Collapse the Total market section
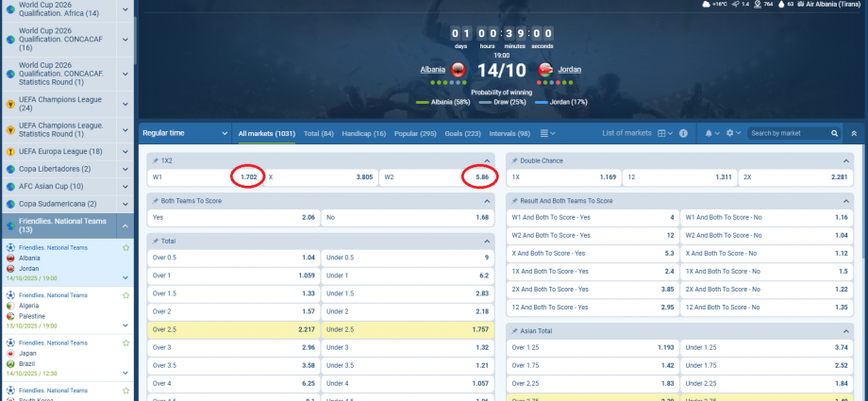 pos(487,241)
